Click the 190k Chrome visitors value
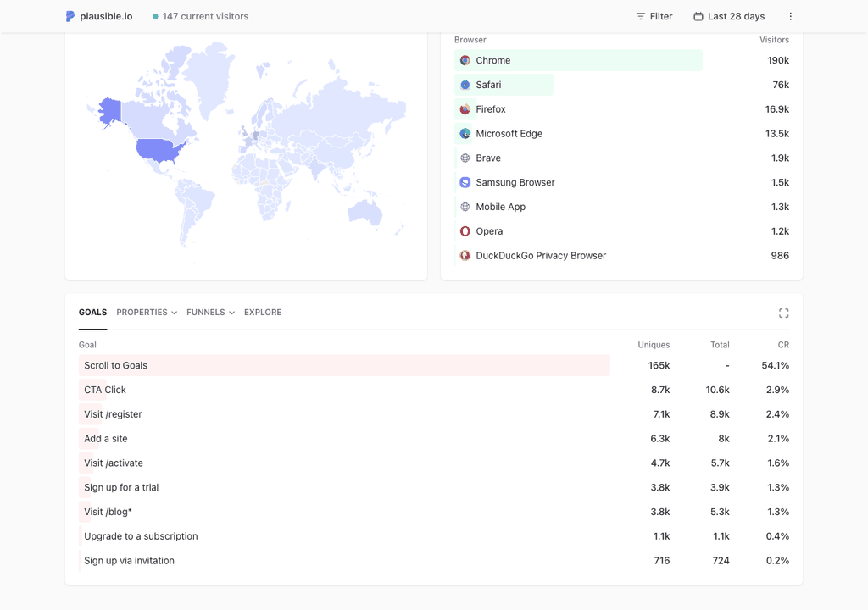 coord(778,60)
